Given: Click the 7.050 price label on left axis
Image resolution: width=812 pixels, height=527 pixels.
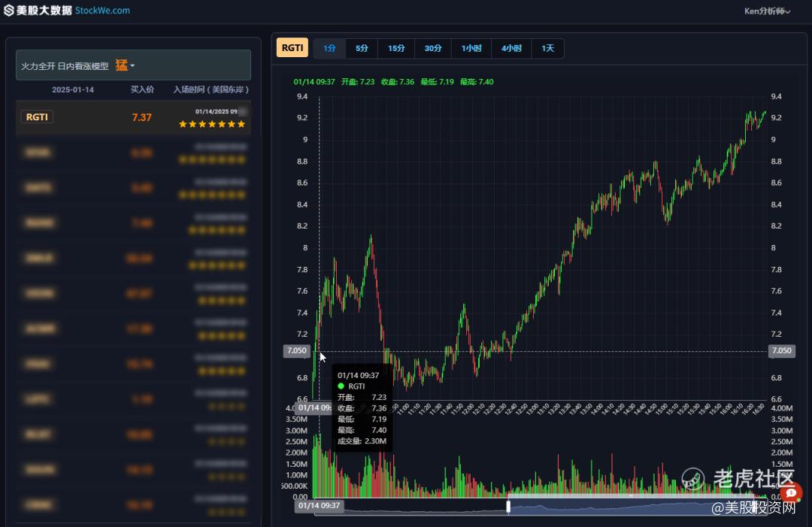Looking at the screenshot, I should pos(297,350).
